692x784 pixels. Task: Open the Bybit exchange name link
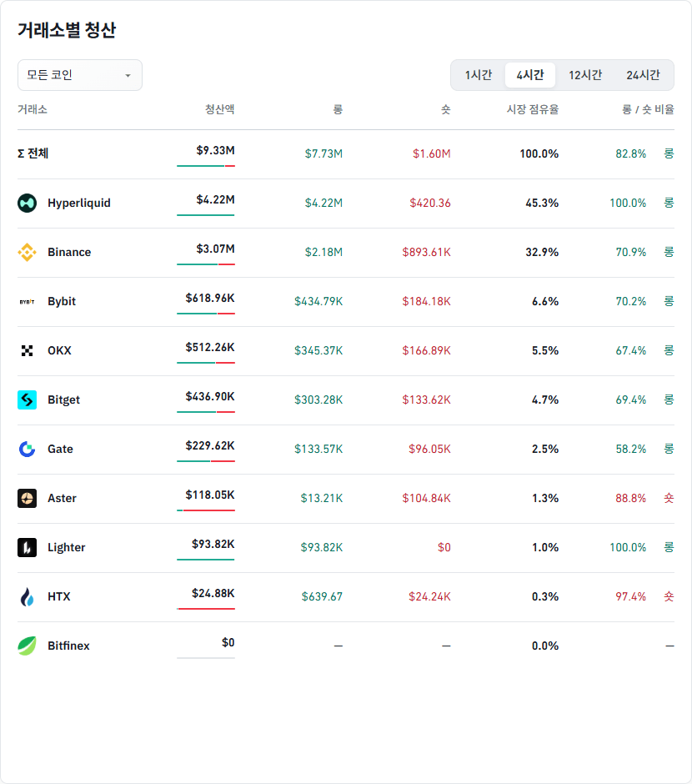pyautogui.click(x=62, y=301)
